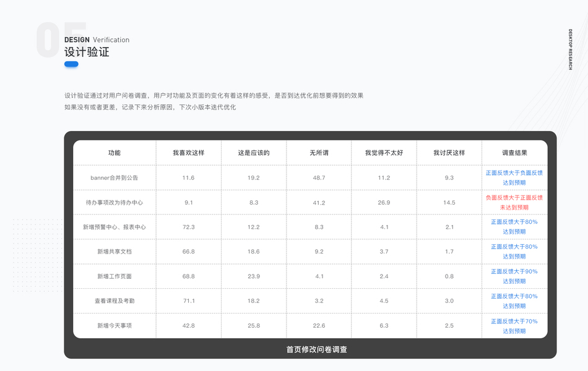Image resolution: width=588 pixels, height=371 pixels.
Task: Select the "新增工作页面" row label
Action: pyautogui.click(x=115, y=276)
